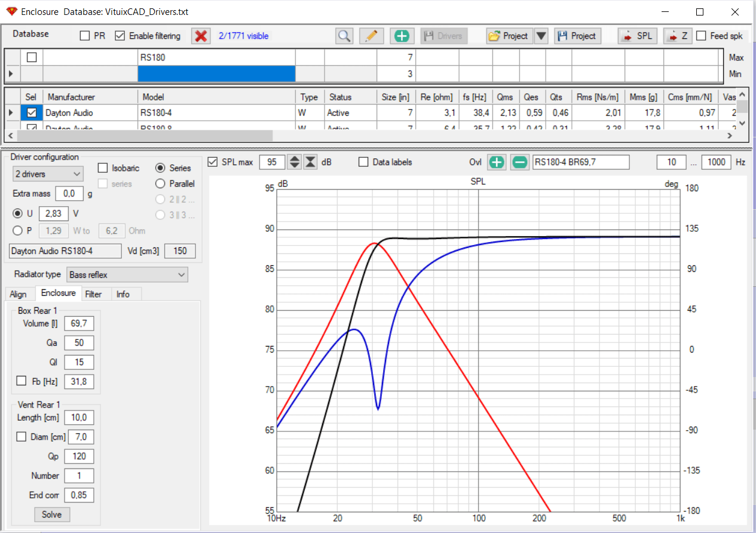The height and width of the screenshot is (533, 756).
Task: Toggle the Diam [cm] checkbox
Action: tap(22, 437)
